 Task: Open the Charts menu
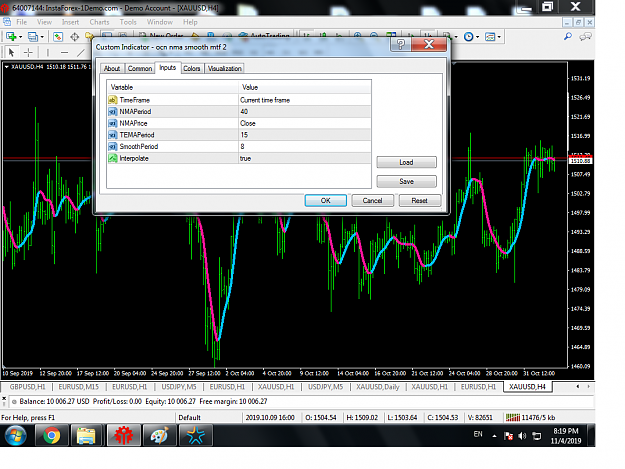[x=99, y=22]
